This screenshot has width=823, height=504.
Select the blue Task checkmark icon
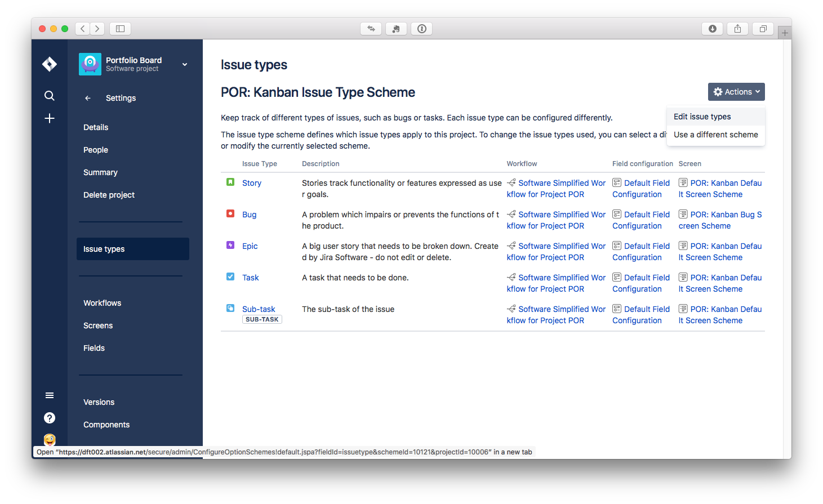click(x=230, y=276)
